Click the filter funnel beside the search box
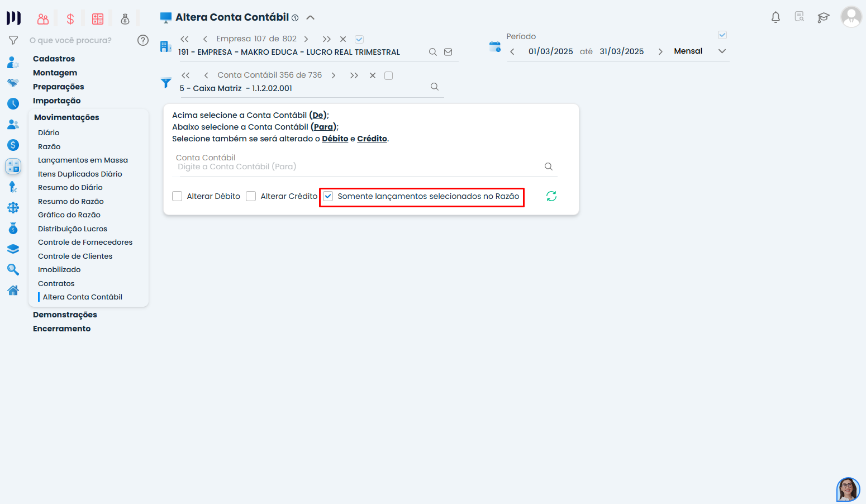Screen dimensions: 866x504 coord(13,40)
